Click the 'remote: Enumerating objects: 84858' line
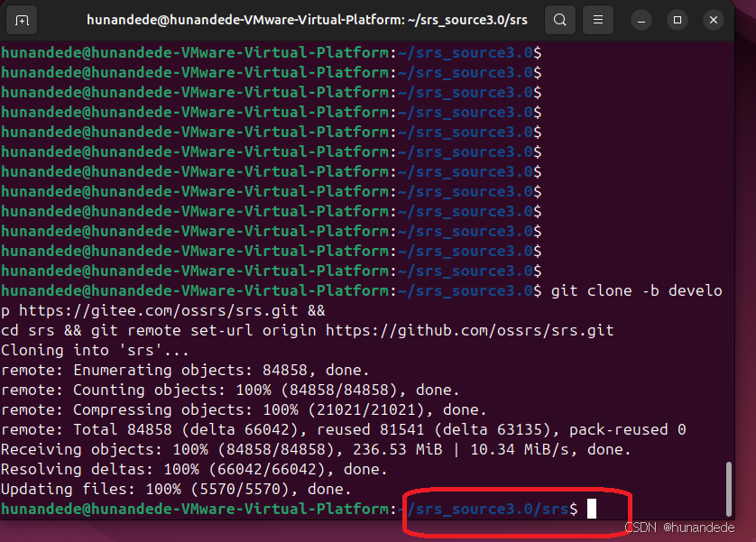This screenshot has height=542, width=756. pos(185,370)
